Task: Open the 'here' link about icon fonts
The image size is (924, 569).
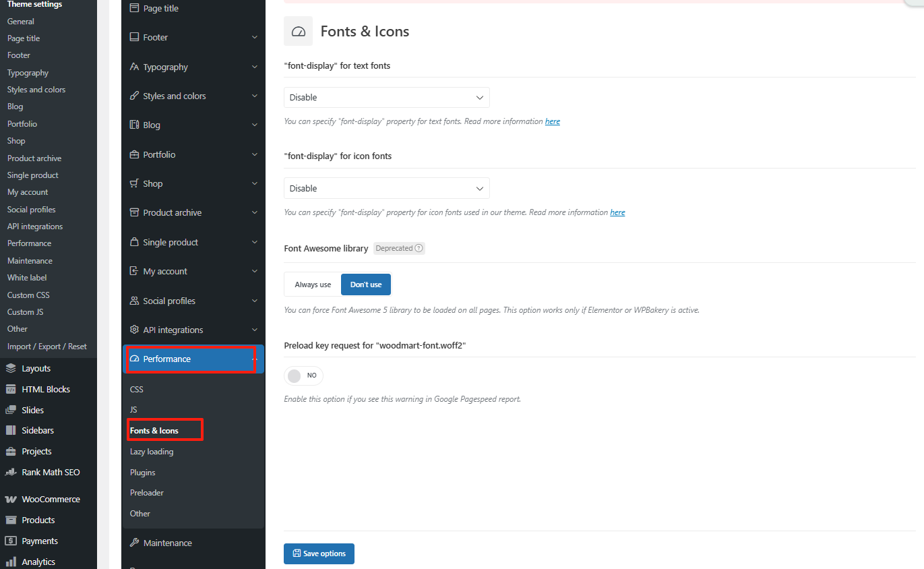Action: point(617,212)
